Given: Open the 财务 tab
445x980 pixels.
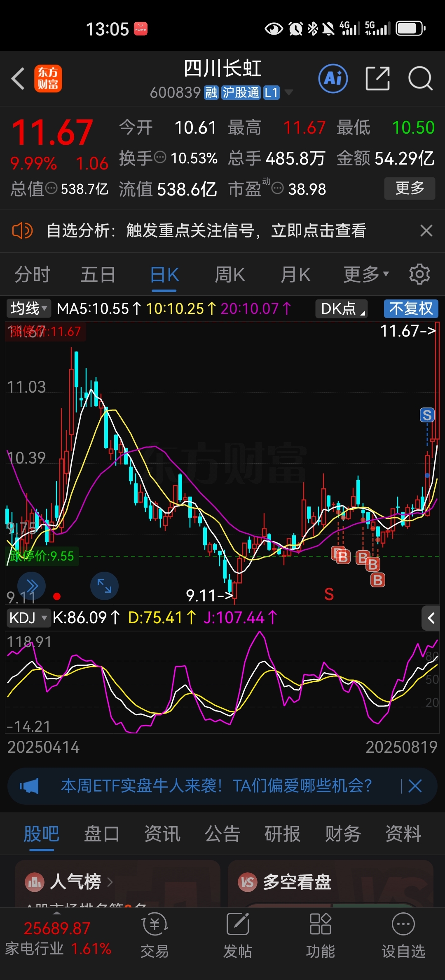Looking at the screenshot, I should [x=343, y=834].
